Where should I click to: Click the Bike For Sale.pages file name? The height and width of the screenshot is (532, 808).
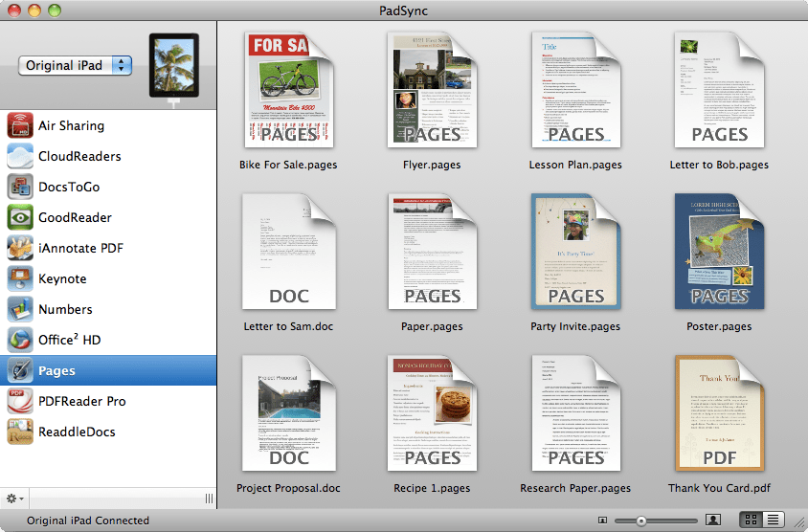pos(288,165)
